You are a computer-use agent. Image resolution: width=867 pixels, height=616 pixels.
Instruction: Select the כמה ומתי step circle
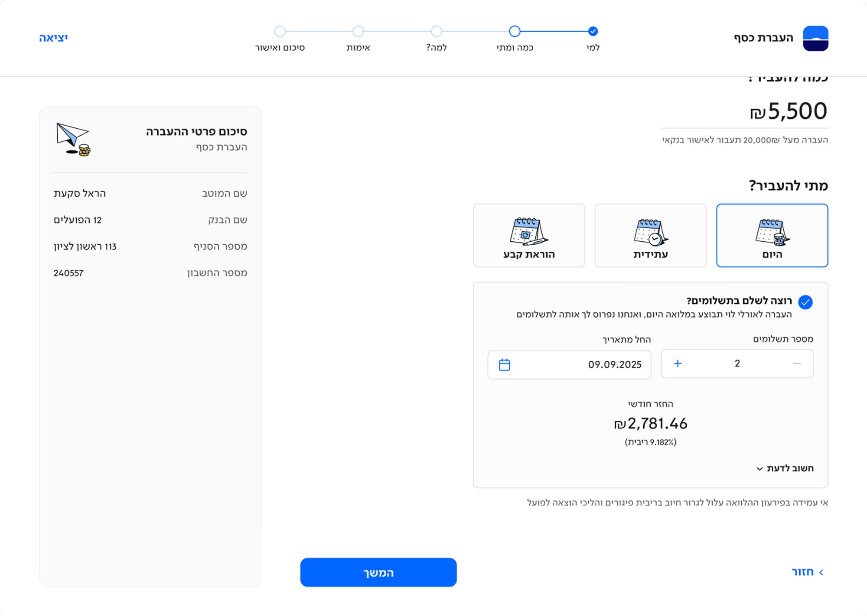point(515,31)
